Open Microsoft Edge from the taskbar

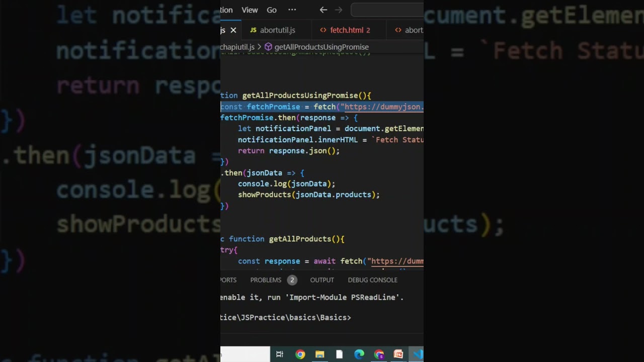pyautogui.click(x=359, y=354)
